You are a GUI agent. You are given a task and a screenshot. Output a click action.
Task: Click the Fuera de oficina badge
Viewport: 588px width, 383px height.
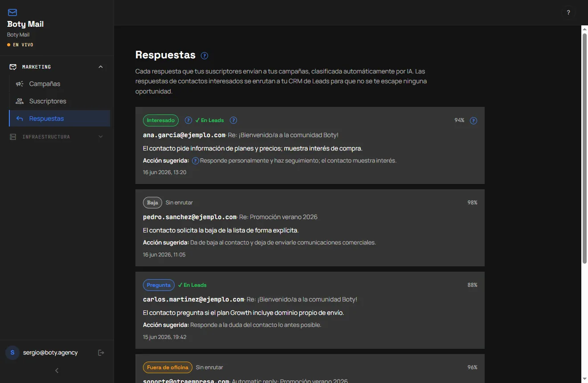coord(167,367)
